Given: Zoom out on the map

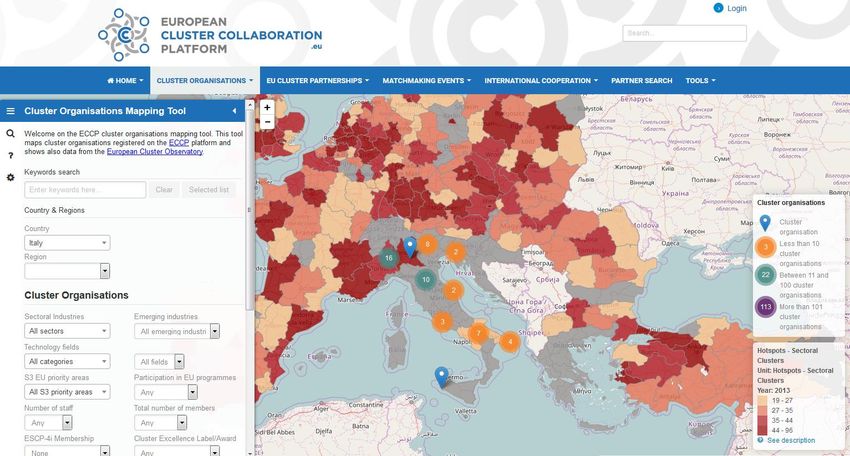Looking at the screenshot, I should 267,122.
